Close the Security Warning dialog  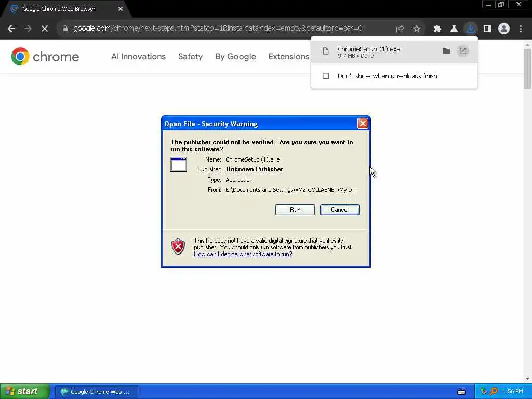363,124
